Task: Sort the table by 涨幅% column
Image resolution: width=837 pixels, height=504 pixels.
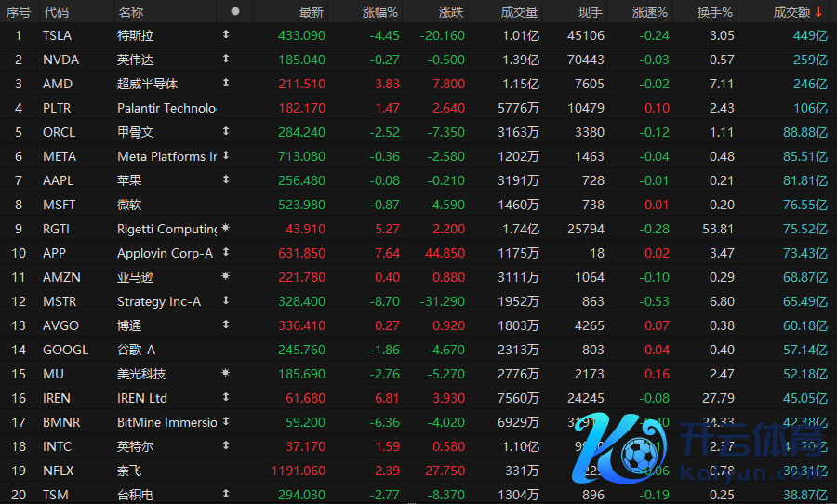Action: [379, 12]
